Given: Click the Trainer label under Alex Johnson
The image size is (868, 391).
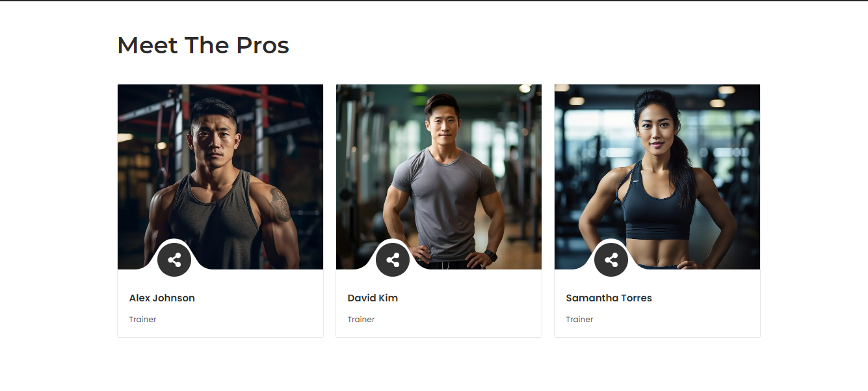Looking at the screenshot, I should (142, 320).
